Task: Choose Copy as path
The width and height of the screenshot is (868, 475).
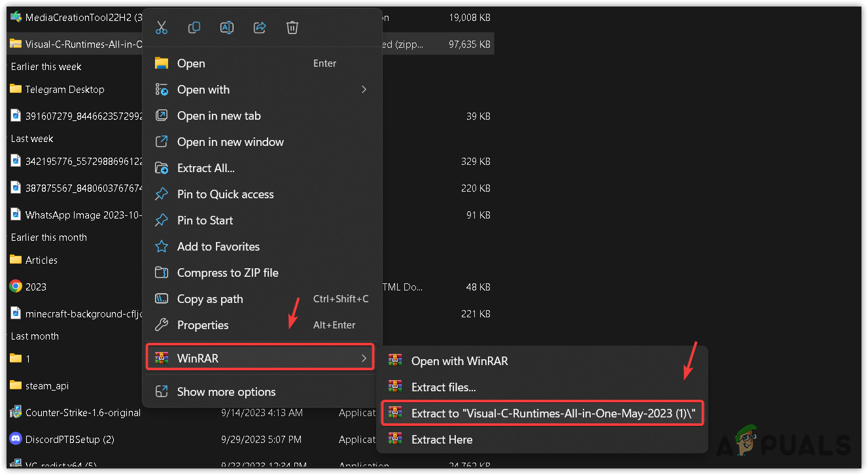Action: 262,299
